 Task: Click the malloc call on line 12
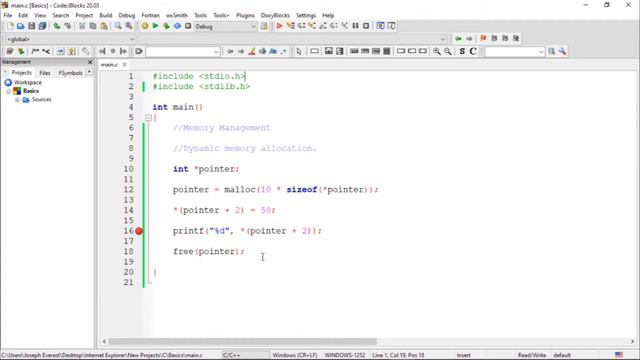[240, 190]
